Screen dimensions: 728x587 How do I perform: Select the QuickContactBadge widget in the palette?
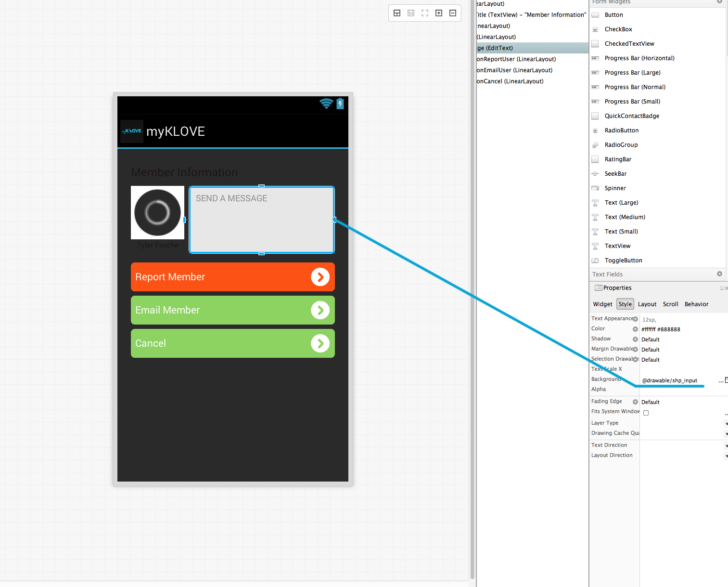pos(631,116)
